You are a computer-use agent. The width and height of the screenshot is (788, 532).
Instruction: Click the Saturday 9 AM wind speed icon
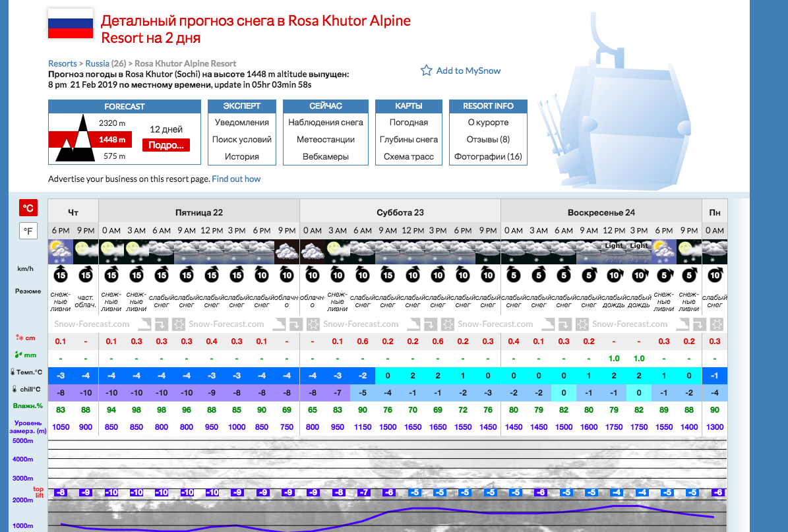[x=388, y=275]
